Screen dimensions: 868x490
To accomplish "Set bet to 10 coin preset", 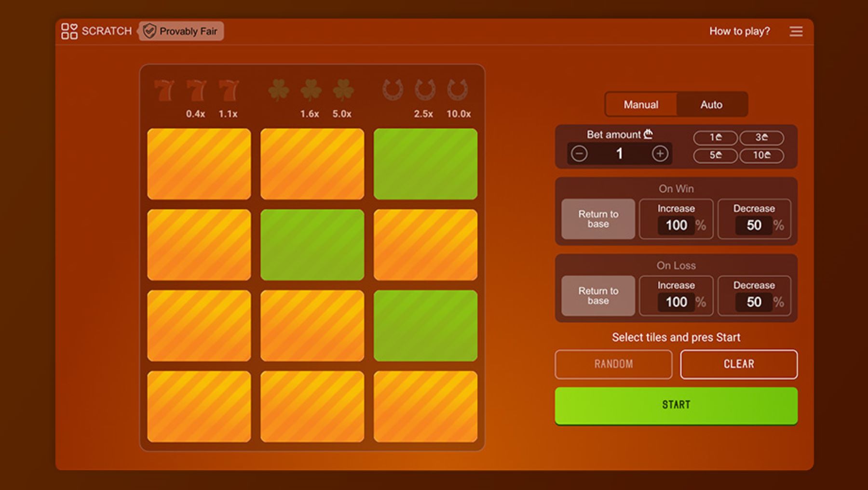I will coord(761,155).
